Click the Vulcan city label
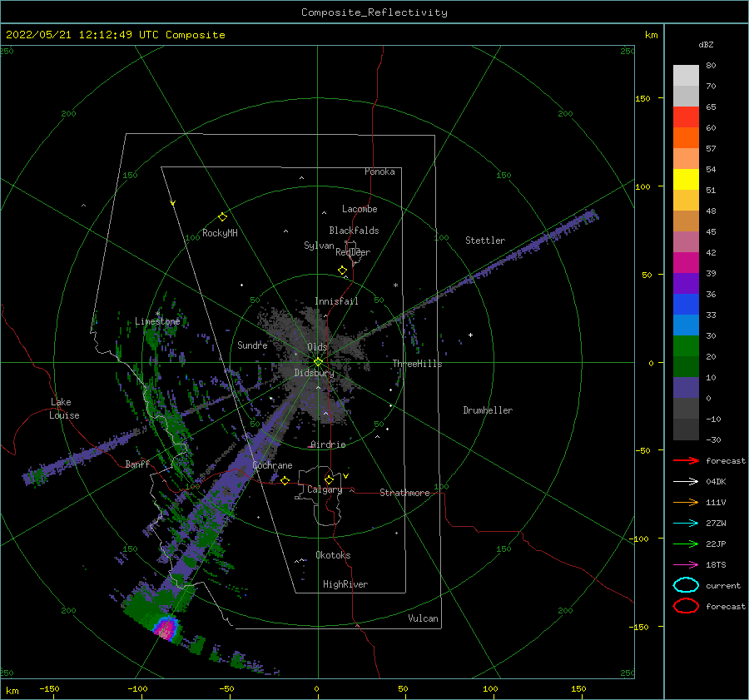The width and height of the screenshot is (749, 700). click(423, 618)
